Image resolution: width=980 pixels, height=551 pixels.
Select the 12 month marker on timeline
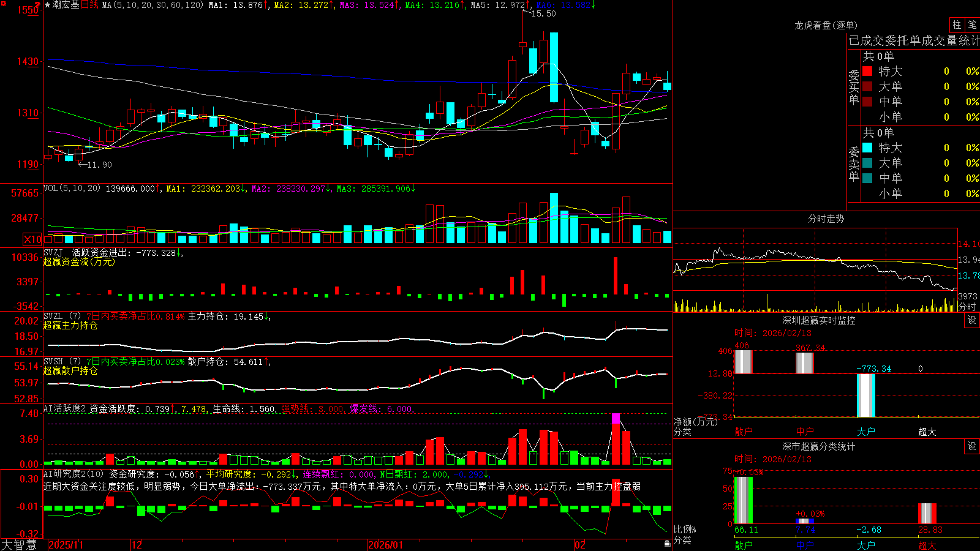pos(137,545)
